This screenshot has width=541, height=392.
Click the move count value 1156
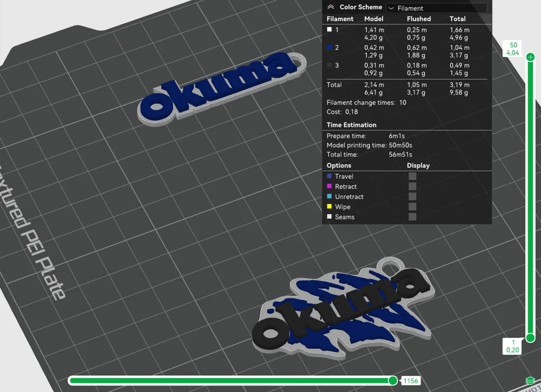(x=410, y=381)
